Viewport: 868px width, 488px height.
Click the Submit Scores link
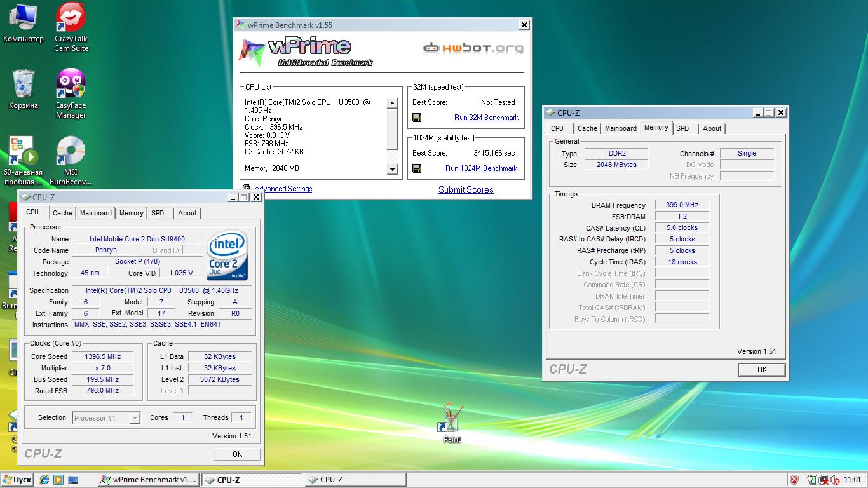[466, 189]
